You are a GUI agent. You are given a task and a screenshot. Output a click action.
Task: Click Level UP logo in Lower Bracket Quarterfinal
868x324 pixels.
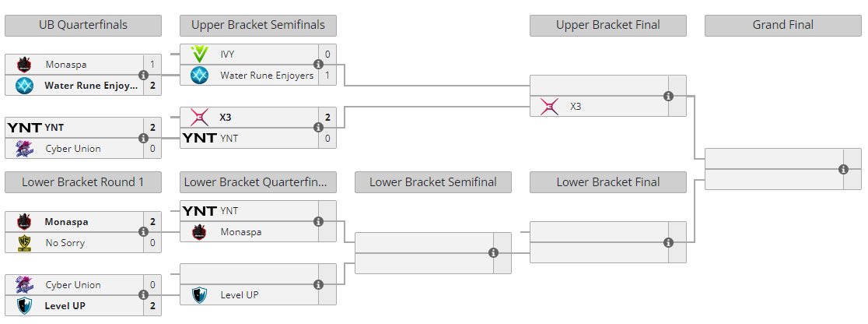200,295
